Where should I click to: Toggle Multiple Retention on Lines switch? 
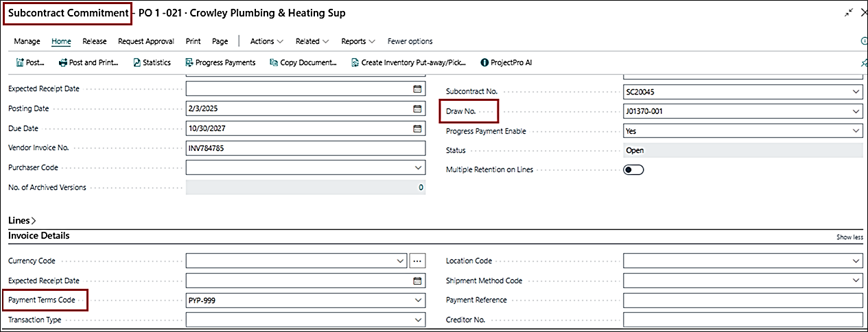[633, 169]
